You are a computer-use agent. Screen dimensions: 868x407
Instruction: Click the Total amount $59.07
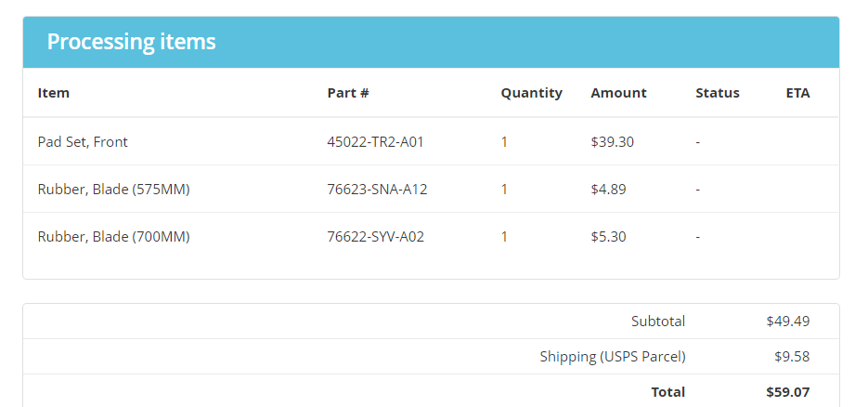point(788,392)
